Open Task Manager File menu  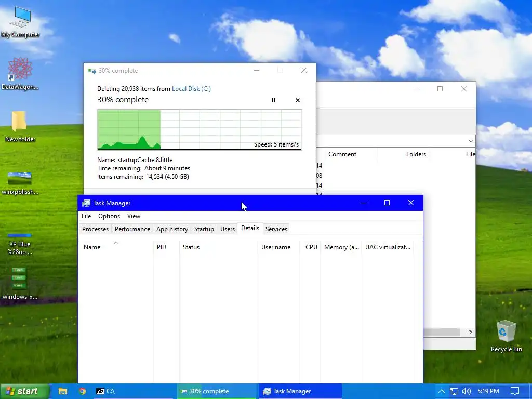(86, 216)
